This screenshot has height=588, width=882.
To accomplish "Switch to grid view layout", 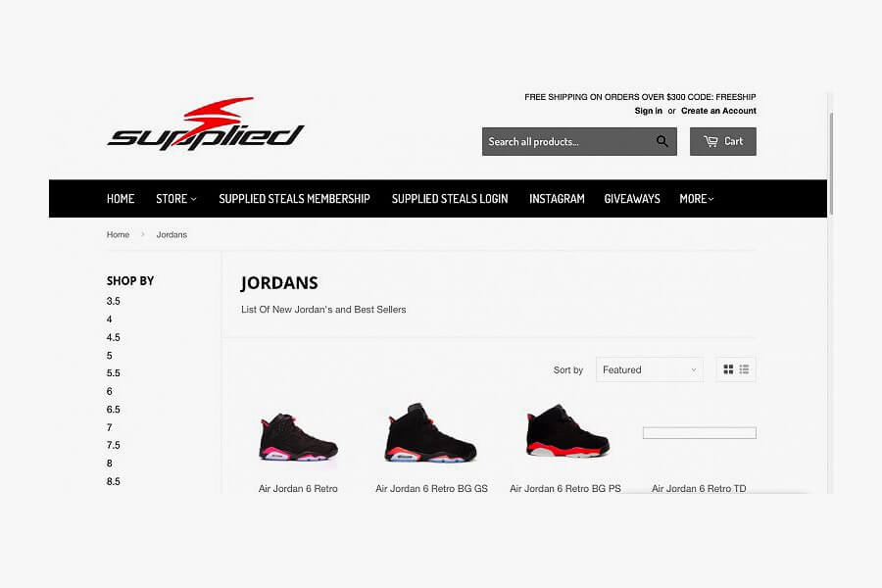I will tap(728, 369).
